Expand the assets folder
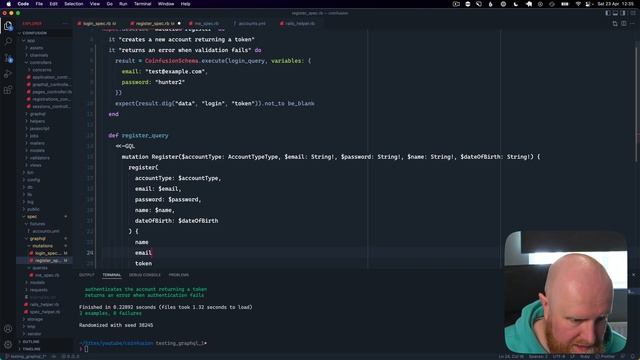The width and height of the screenshot is (640, 360). click(x=36, y=48)
